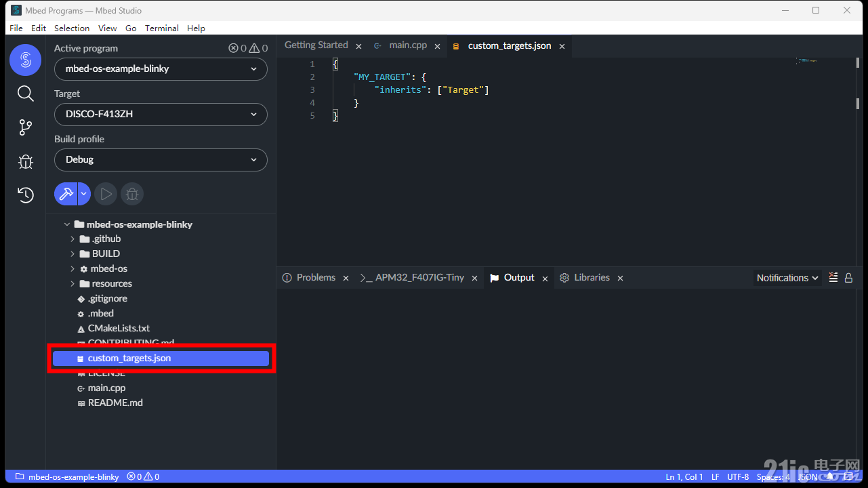The width and height of the screenshot is (868, 488).
Task: Toggle the output scroll lock icon
Action: (x=848, y=277)
